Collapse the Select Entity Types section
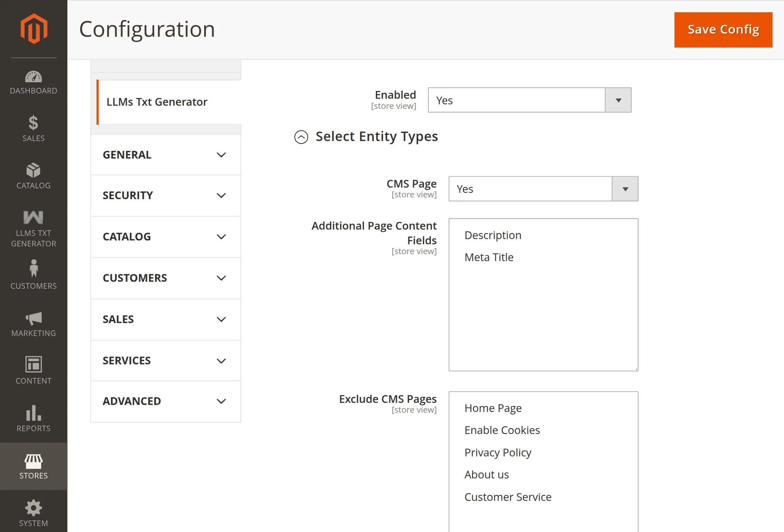 301,137
